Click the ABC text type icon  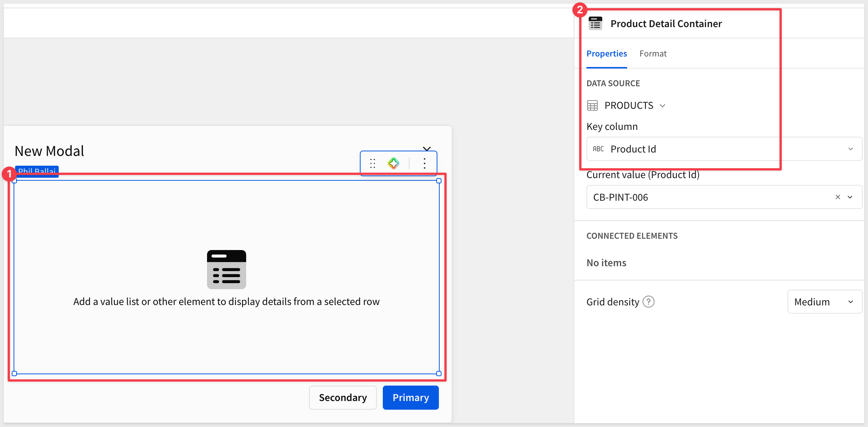598,149
